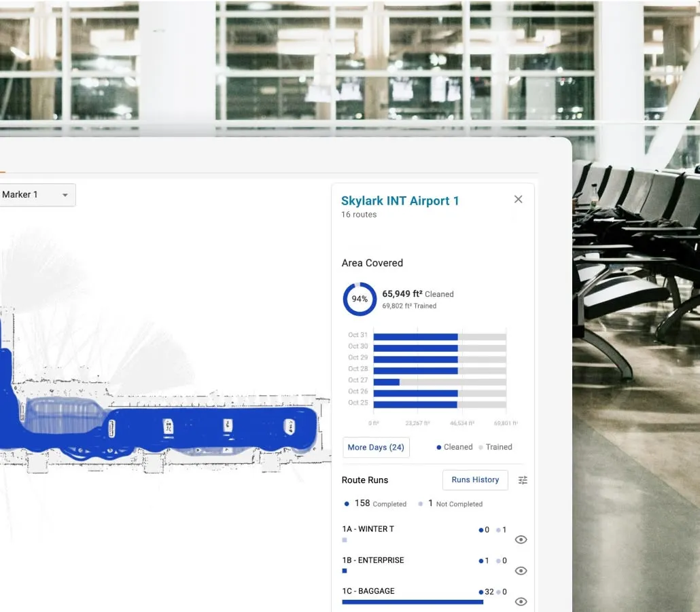Click the Route Runs heading
Viewport: 700px width, 612px height.
[365, 480]
